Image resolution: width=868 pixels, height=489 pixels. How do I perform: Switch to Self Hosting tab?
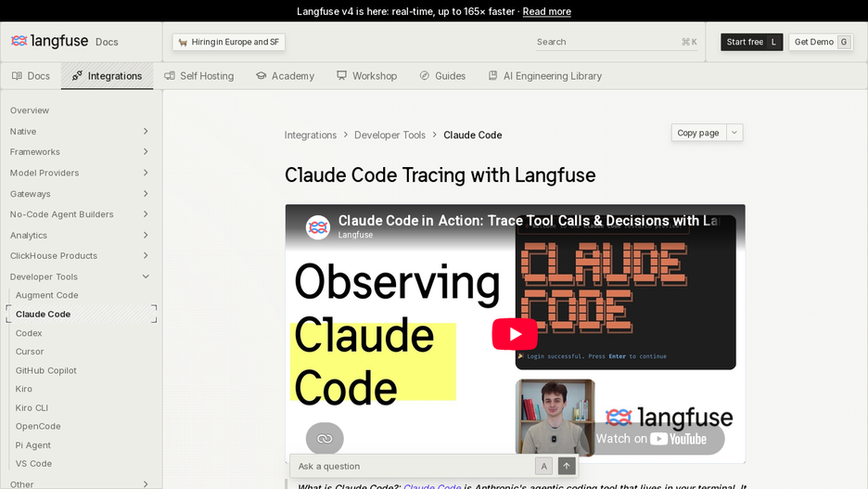click(x=199, y=76)
